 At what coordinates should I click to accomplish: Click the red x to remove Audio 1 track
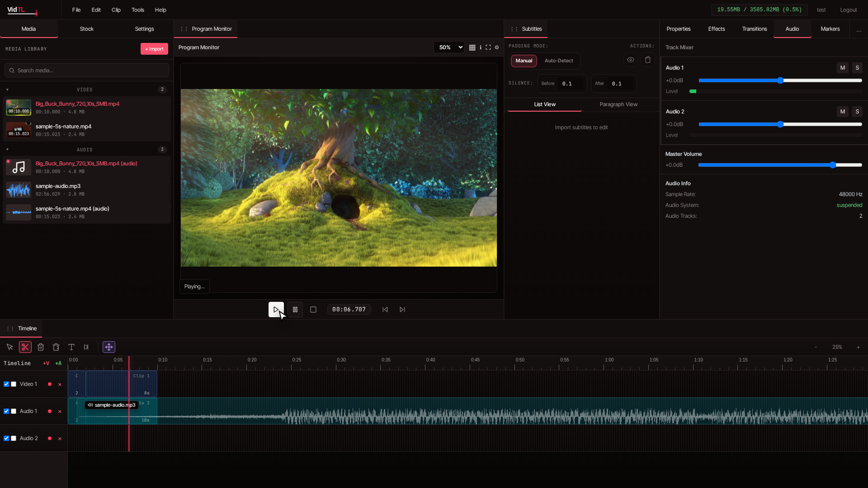point(60,412)
